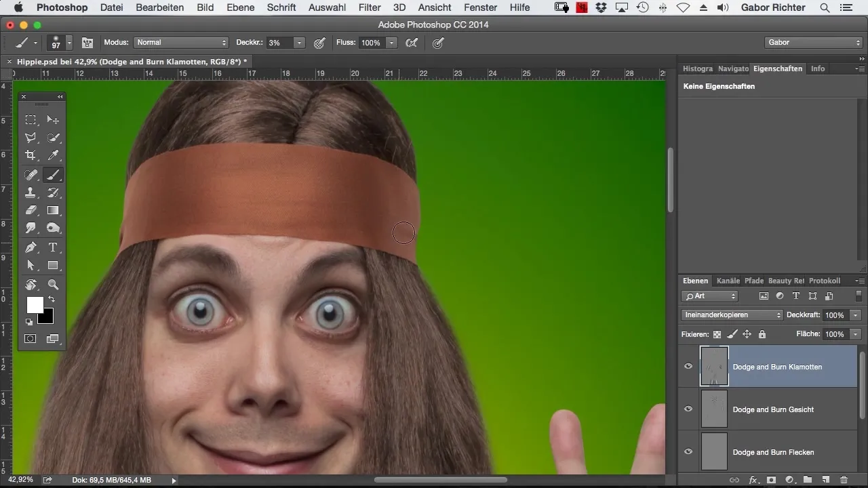The image size is (868, 488).
Task: Select the Pen tool
Action: [x=31, y=247]
